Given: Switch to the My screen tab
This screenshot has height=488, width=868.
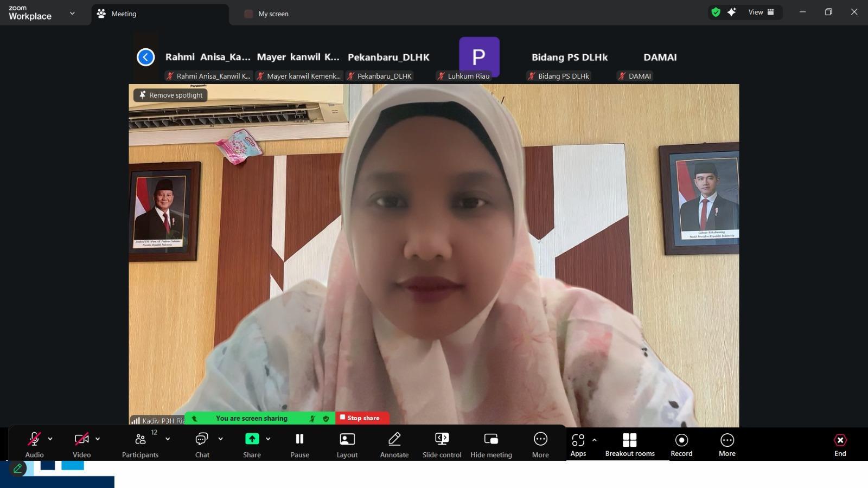Looking at the screenshot, I should (x=273, y=14).
